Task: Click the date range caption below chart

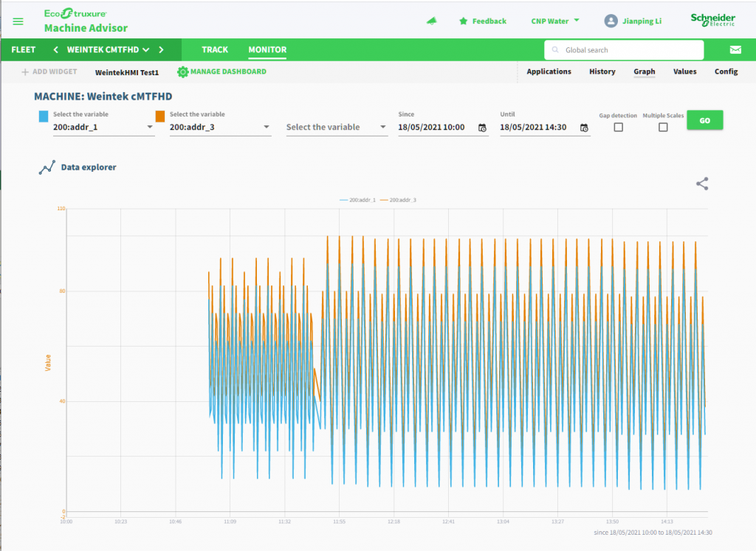Action: coord(653,533)
